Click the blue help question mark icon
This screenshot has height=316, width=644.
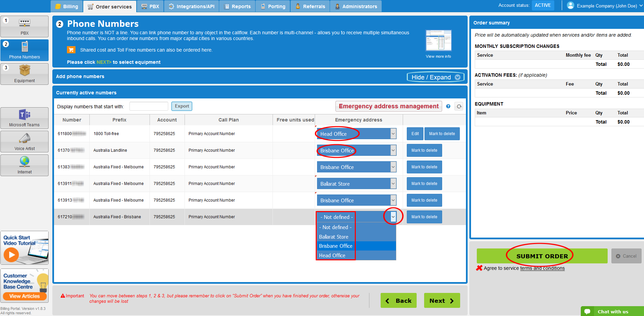448,107
